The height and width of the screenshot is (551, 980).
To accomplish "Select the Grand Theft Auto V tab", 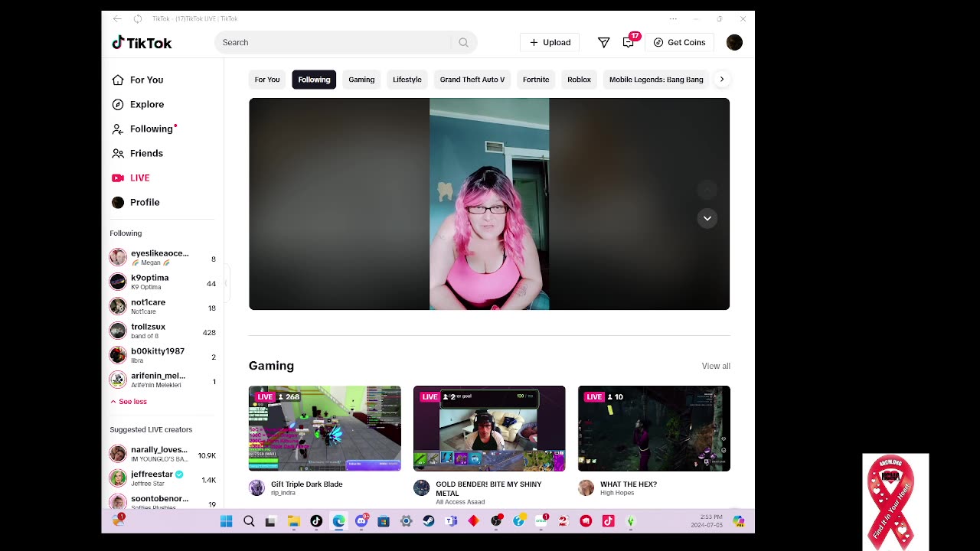I will click(472, 80).
